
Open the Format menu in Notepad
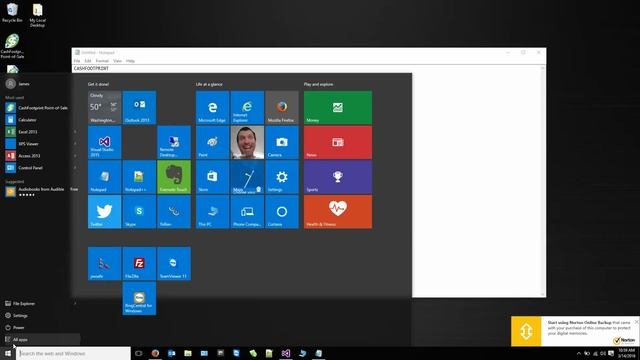tap(102, 61)
